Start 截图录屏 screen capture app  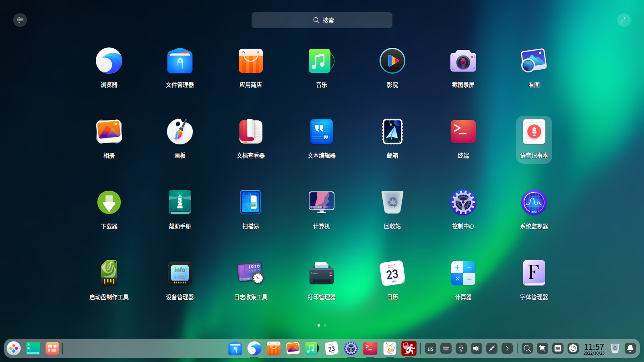463,61
